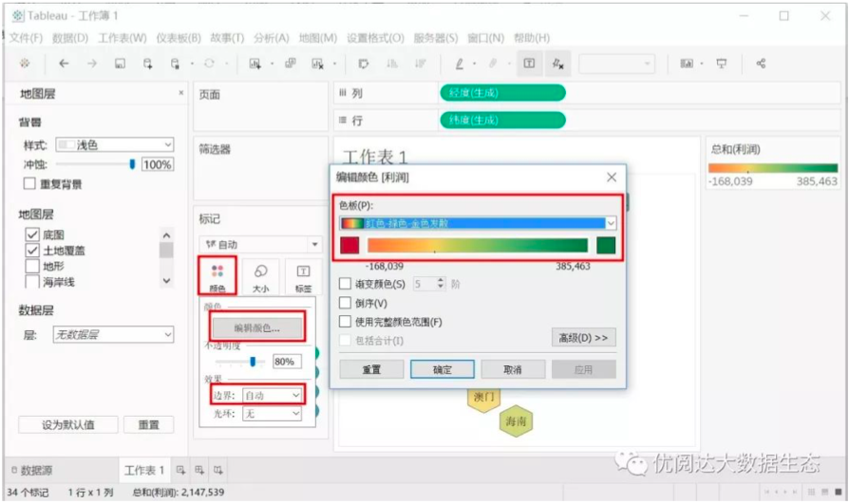This screenshot has width=849, height=504.
Task: Open the border (边界) dropdown
Action: pos(272,394)
